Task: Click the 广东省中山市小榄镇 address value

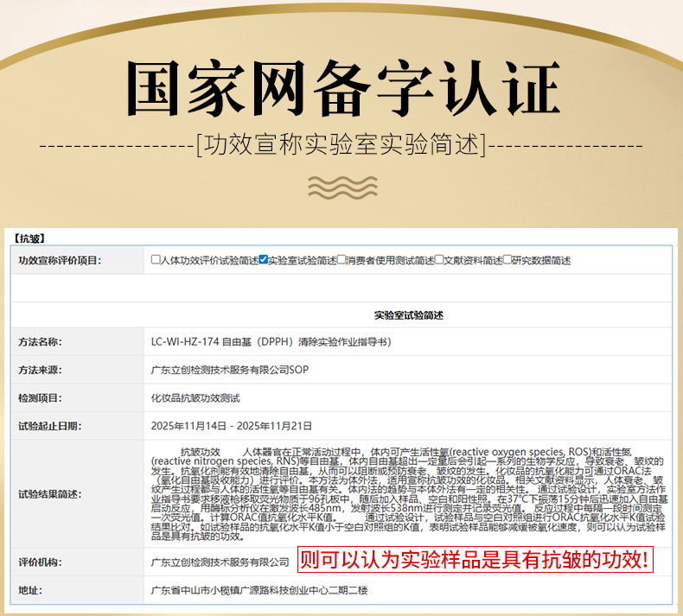Action: (x=259, y=591)
